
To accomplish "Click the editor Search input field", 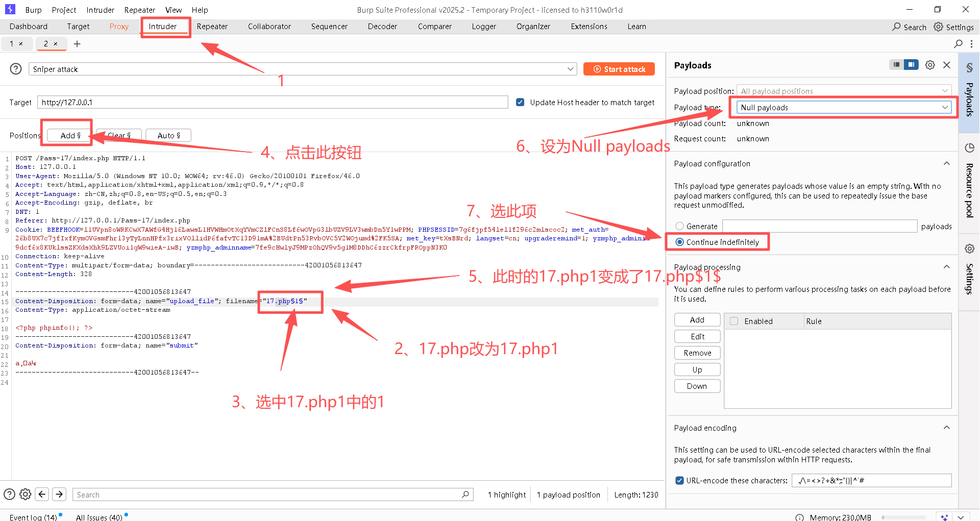I will tap(273, 494).
